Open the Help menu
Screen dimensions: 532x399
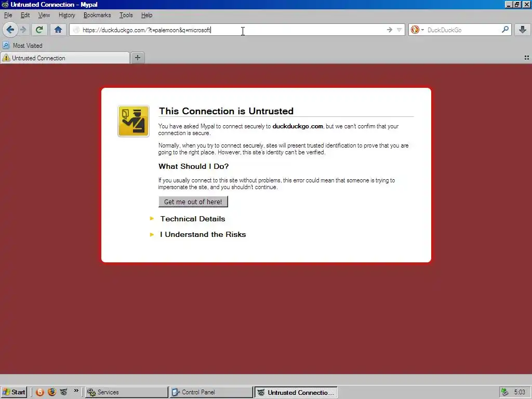click(147, 15)
